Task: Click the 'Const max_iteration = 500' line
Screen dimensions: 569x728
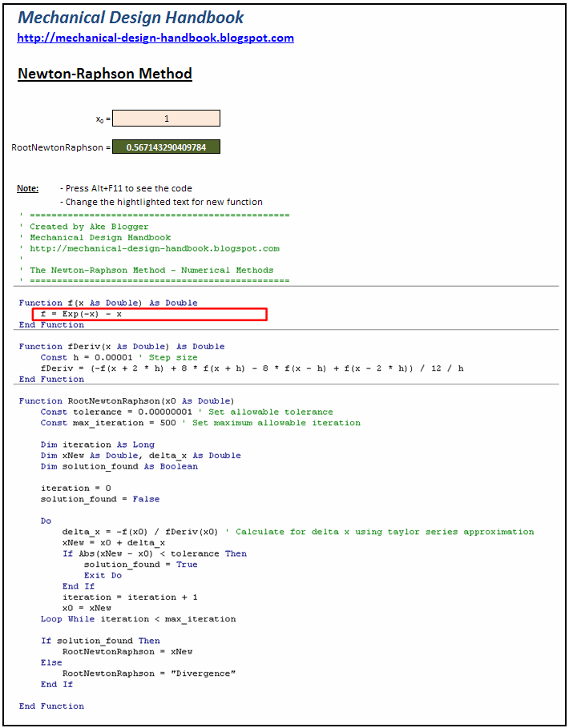Action: coord(200,423)
